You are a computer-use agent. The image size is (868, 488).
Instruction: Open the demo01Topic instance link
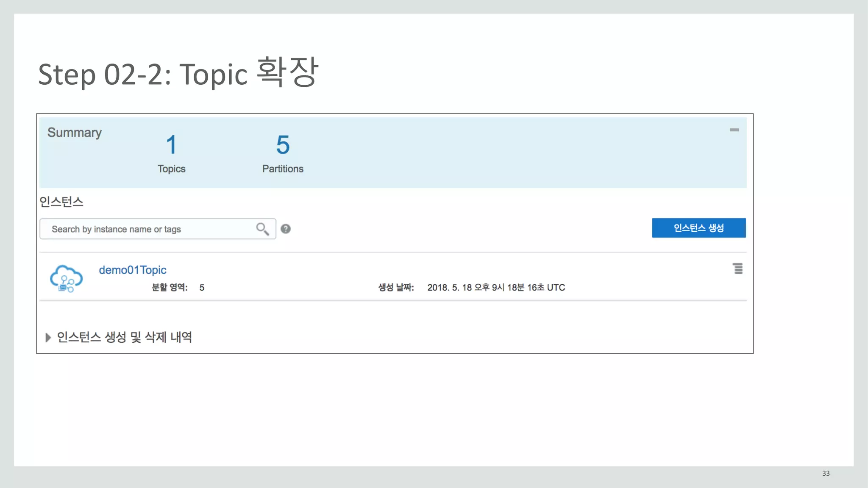pyautogui.click(x=132, y=270)
